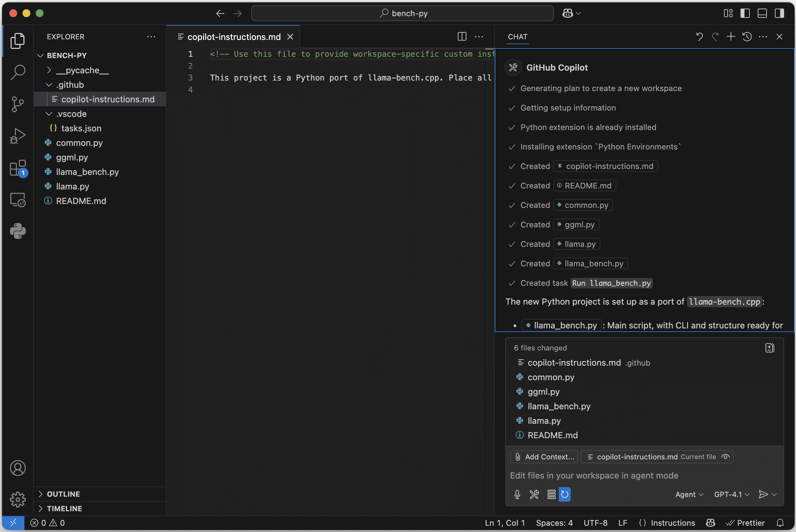Show chat history
This screenshot has width=796, height=532.
click(747, 36)
